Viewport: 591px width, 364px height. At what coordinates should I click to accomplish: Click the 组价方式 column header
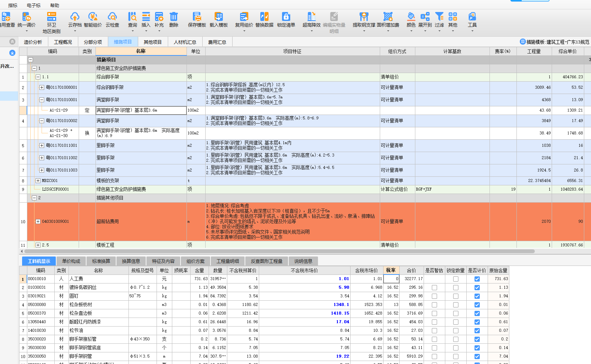coord(397,51)
